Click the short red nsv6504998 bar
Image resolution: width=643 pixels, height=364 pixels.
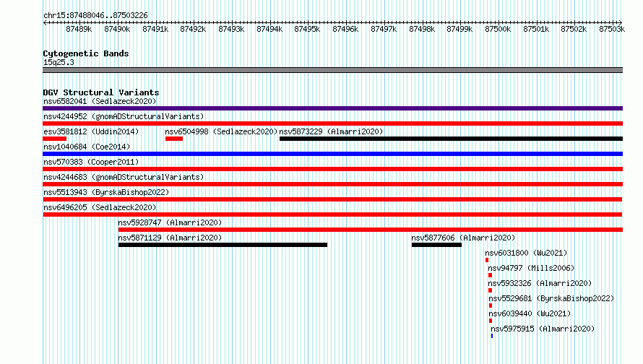click(x=174, y=139)
